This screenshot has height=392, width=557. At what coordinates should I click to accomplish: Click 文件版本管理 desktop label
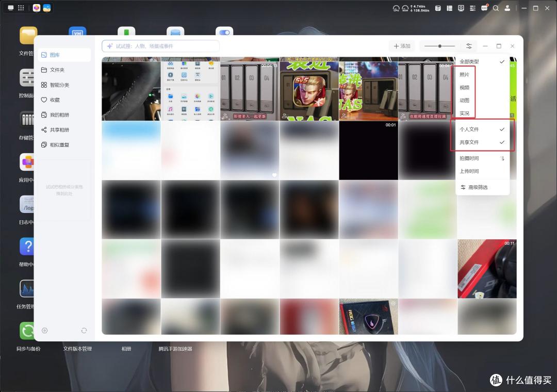[x=77, y=349]
